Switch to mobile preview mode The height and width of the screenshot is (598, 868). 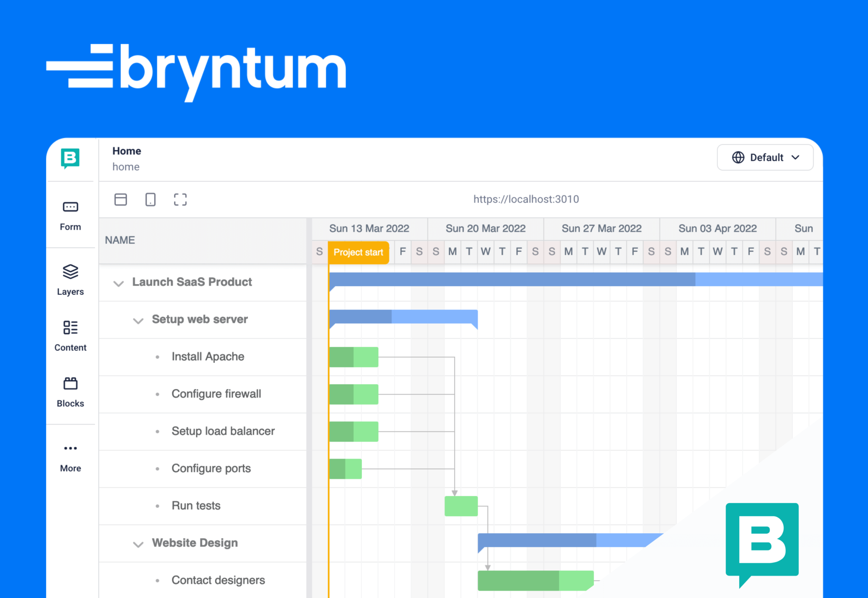point(150,199)
